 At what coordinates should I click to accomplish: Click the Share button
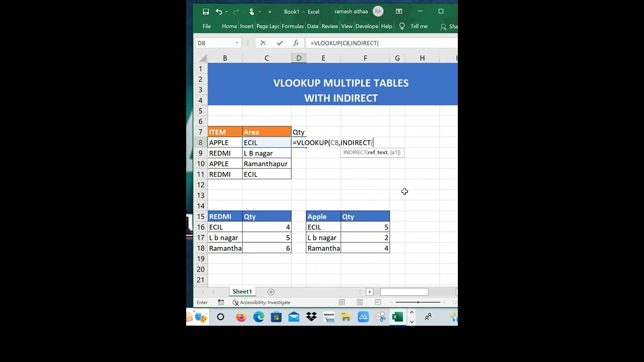(x=449, y=27)
